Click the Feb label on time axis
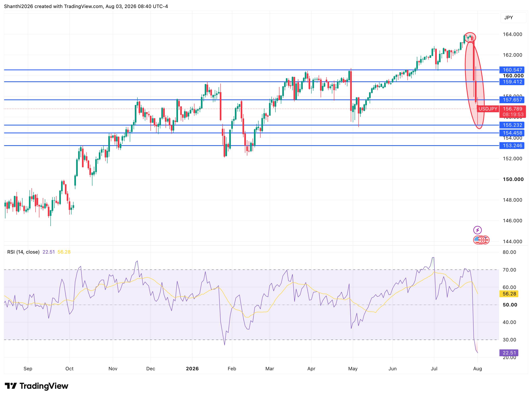The width and height of the screenshot is (532, 398). (232, 368)
